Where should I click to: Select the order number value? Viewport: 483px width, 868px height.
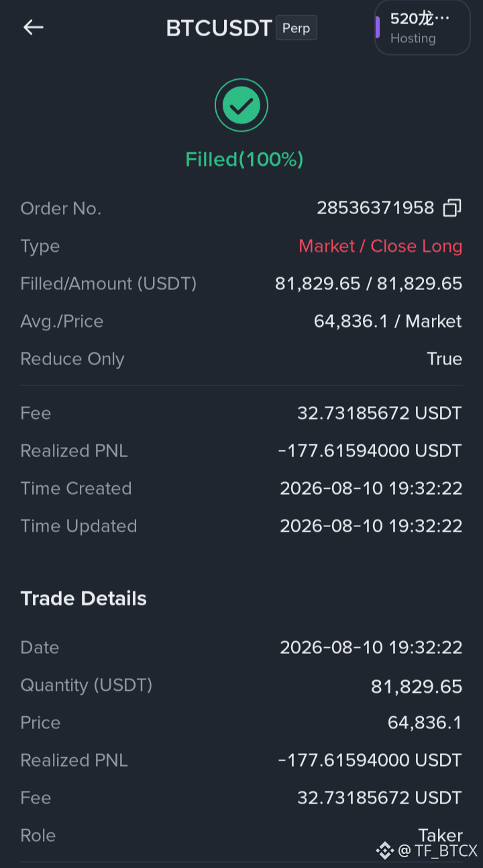[376, 208]
